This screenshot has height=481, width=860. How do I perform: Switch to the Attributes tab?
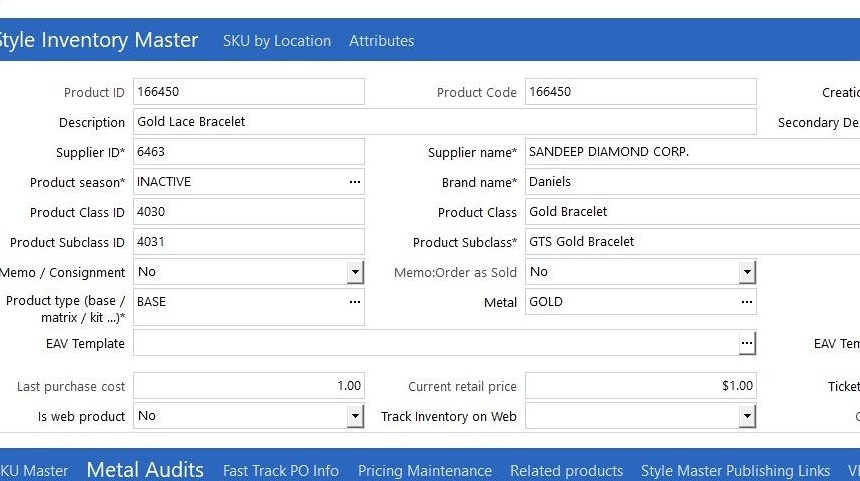tap(382, 41)
